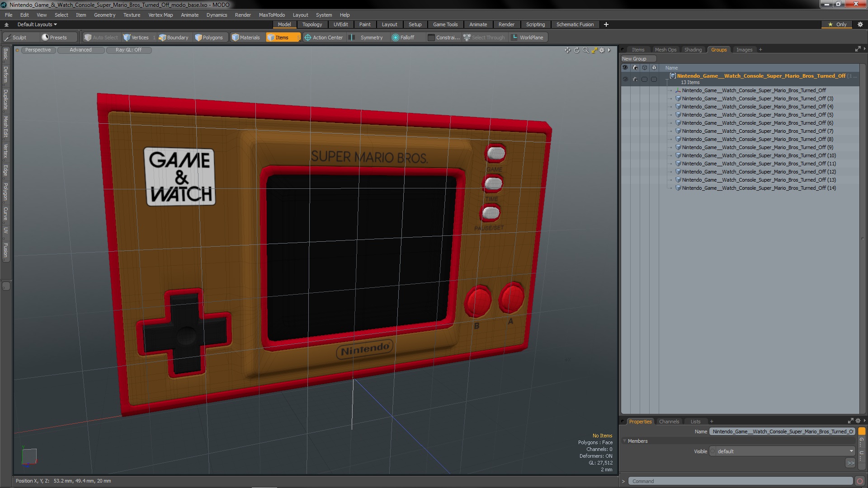Screen dimensions: 868x488
Task: Open the Polygon vertical sidebar tab
Action: [5, 192]
